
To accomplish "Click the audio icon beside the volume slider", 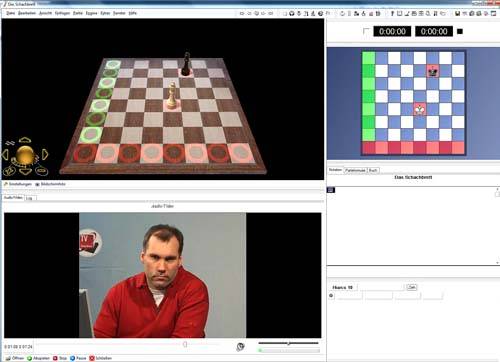I will click(x=240, y=347).
